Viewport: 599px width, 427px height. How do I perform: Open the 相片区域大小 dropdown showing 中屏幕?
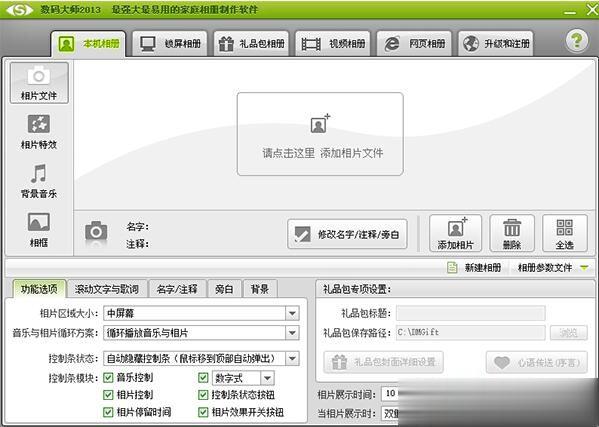tap(201, 314)
